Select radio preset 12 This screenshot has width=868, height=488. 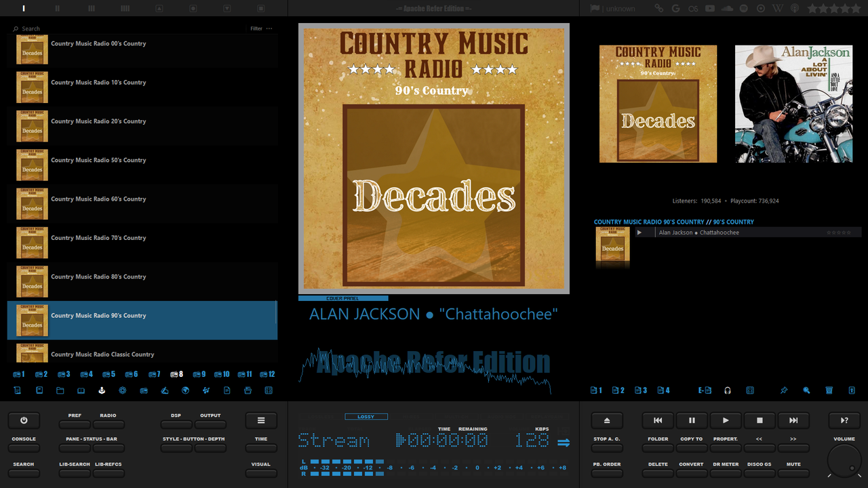(x=268, y=374)
